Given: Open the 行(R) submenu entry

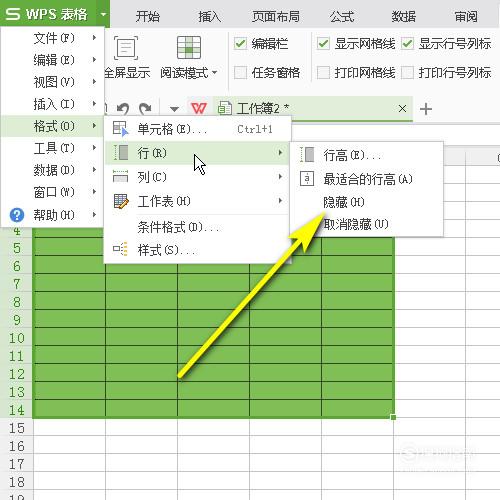Looking at the screenshot, I should click(197, 153).
